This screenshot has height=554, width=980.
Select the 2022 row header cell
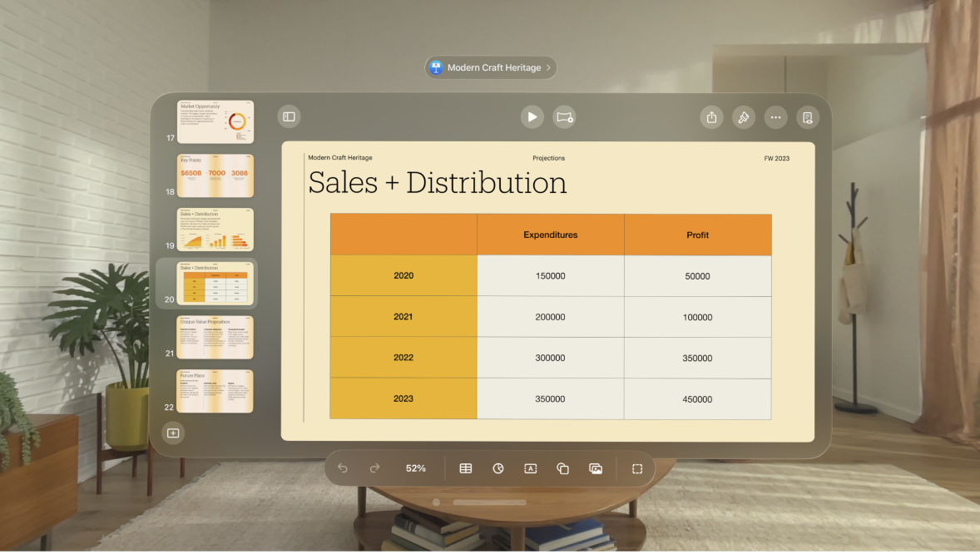(403, 358)
